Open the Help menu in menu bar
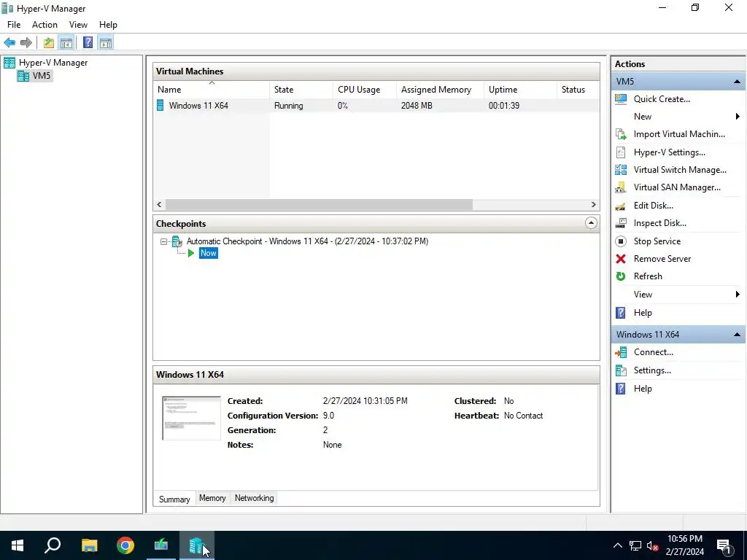 pyautogui.click(x=108, y=25)
